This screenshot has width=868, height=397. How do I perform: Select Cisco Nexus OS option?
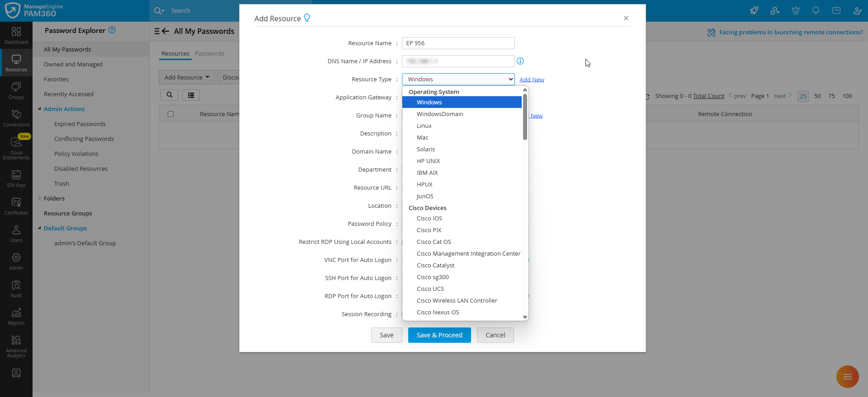tap(462, 312)
